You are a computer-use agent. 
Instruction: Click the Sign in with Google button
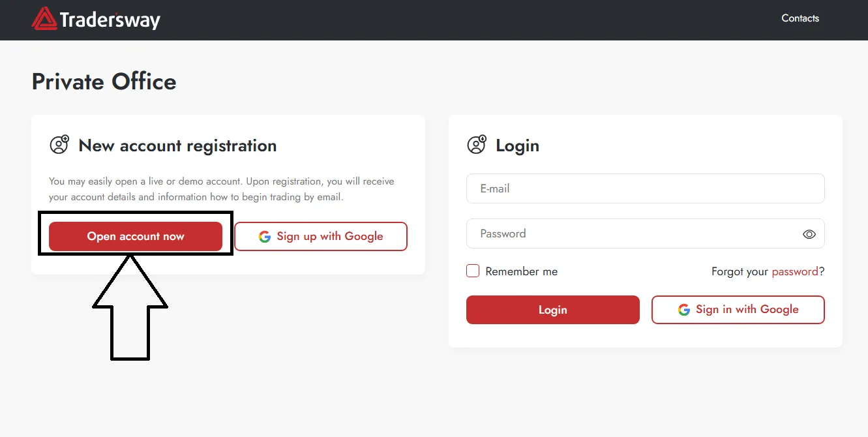click(x=738, y=310)
